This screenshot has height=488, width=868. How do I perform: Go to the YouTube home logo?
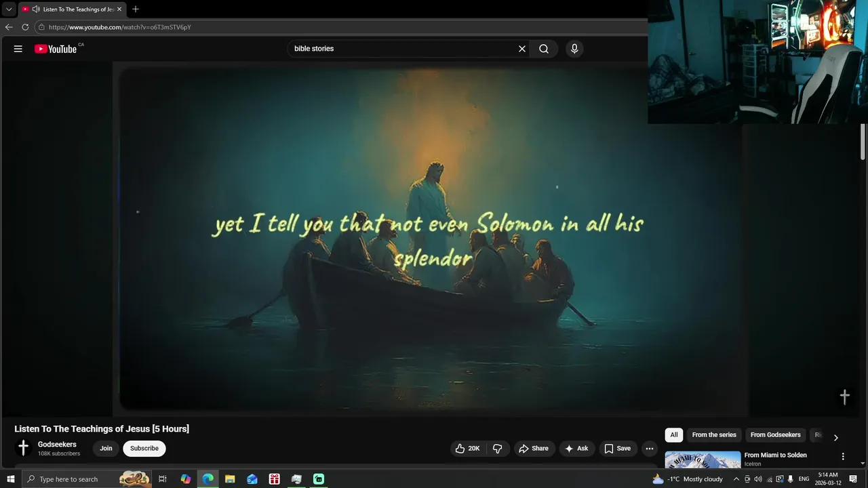56,49
